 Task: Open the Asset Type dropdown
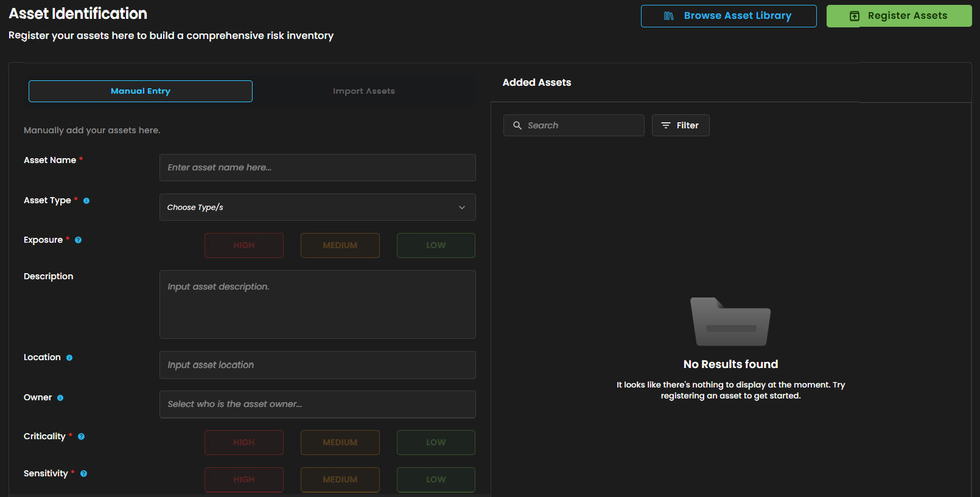pyautogui.click(x=317, y=207)
